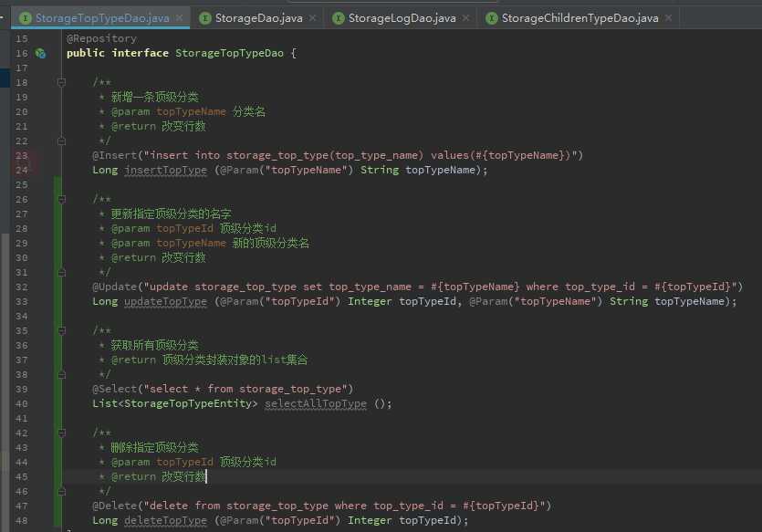
Task: Click the selectAllTopType method name
Action: click(316, 403)
